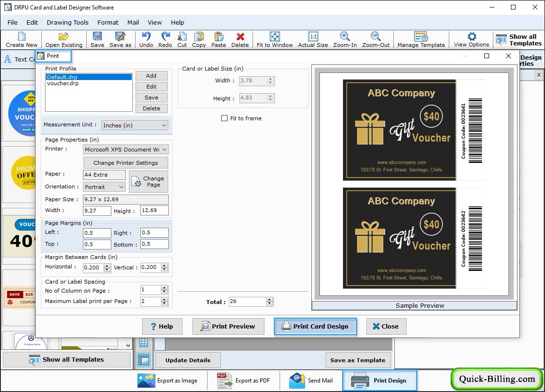Click the Copy toolbar icon
The height and width of the screenshot is (392, 545).
(199, 40)
